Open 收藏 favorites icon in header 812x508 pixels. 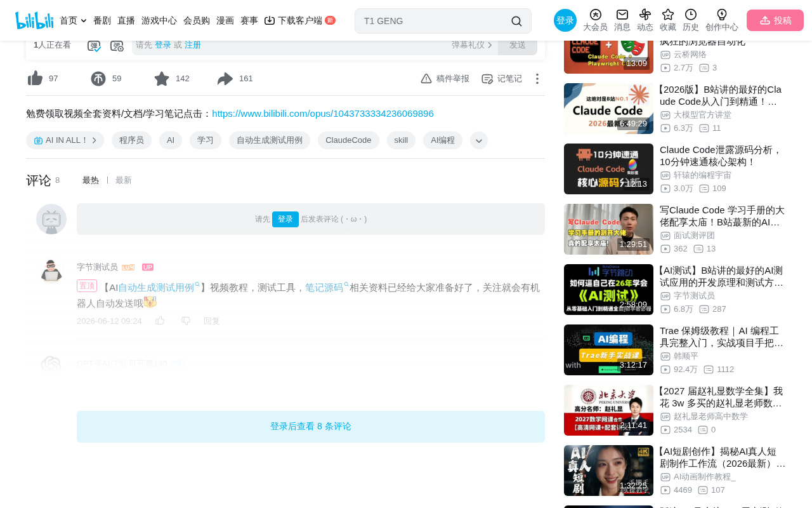coord(668,15)
